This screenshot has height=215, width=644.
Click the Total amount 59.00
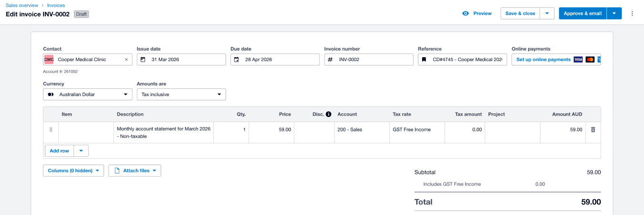[591, 202]
